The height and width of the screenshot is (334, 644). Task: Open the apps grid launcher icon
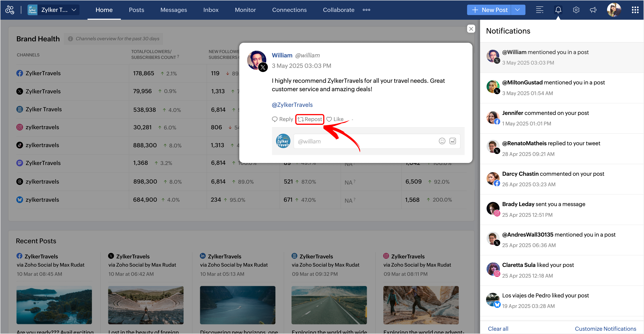[635, 10]
